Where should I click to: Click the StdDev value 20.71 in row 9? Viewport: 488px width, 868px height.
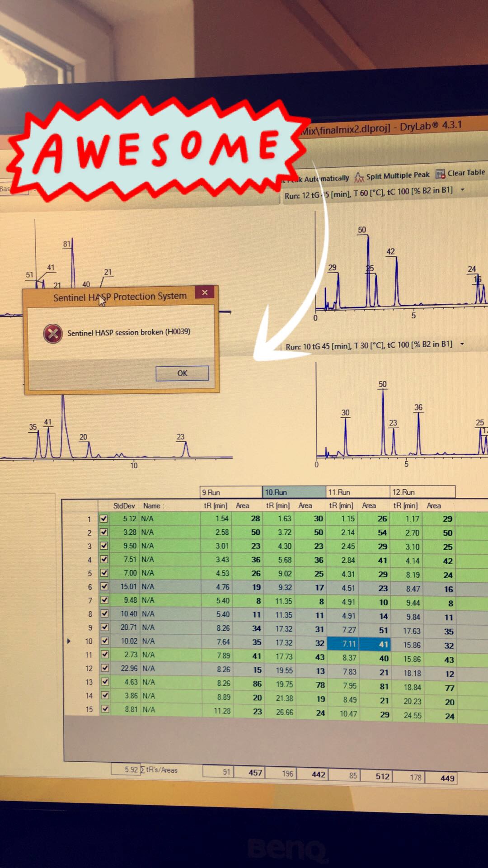tap(128, 627)
